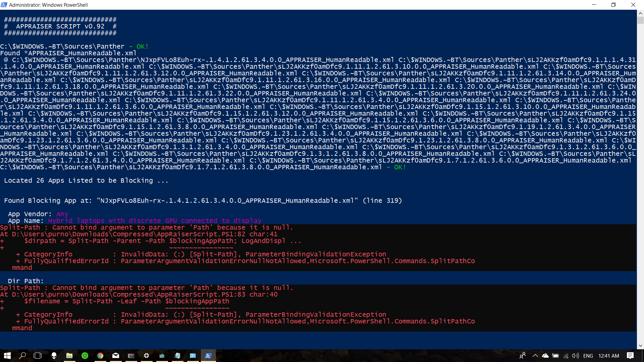The height and width of the screenshot is (362, 644).
Task: Click PowerShell icon in window title bar
Action: (4, 5)
